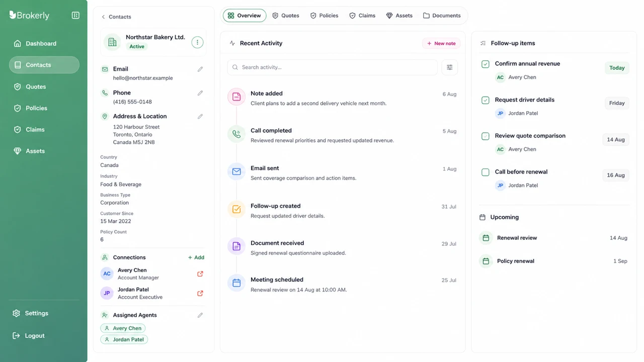Image resolution: width=644 pixels, height=362 pixels.
Task: Click Avery Chen assigned agent chip
Action: coord(123,328)
